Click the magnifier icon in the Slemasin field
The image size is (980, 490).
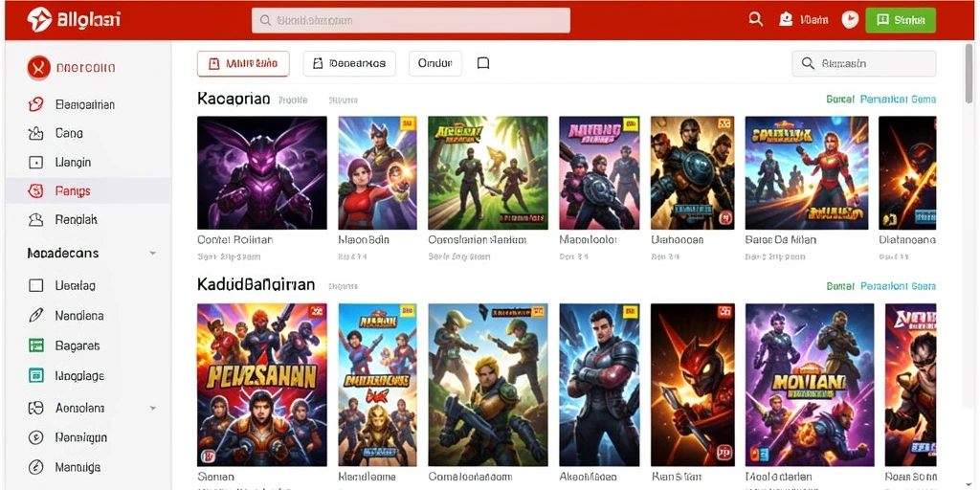pos(808,63)
